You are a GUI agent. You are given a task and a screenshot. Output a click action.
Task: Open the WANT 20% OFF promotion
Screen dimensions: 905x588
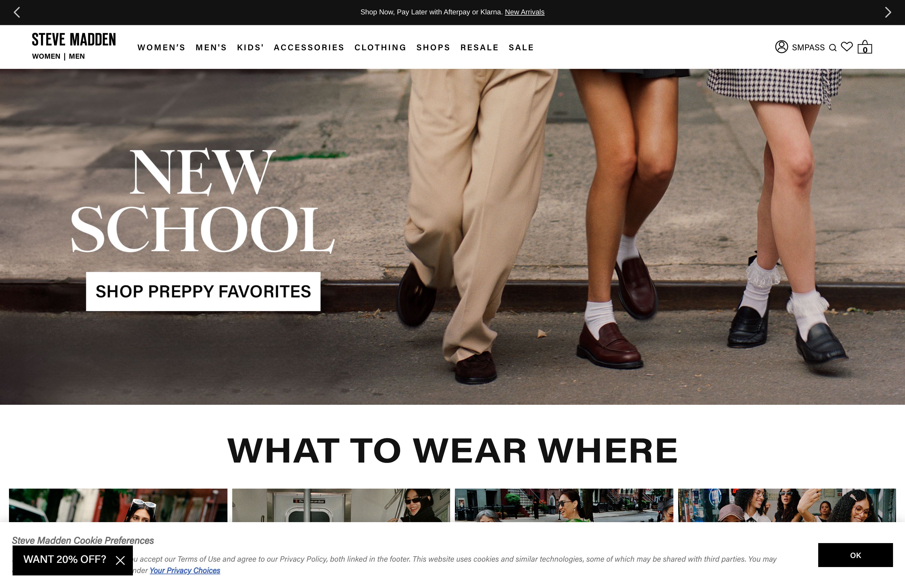(65, 560)
